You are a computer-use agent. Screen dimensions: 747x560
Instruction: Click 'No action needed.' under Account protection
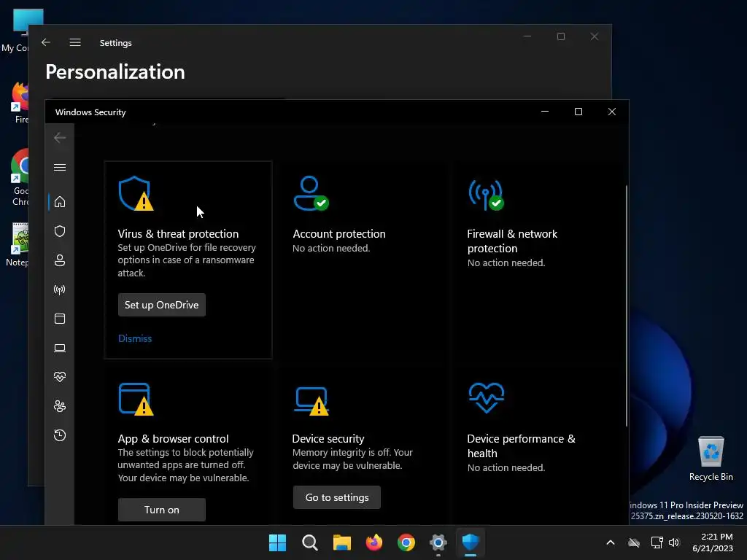(x=331, y=248)
